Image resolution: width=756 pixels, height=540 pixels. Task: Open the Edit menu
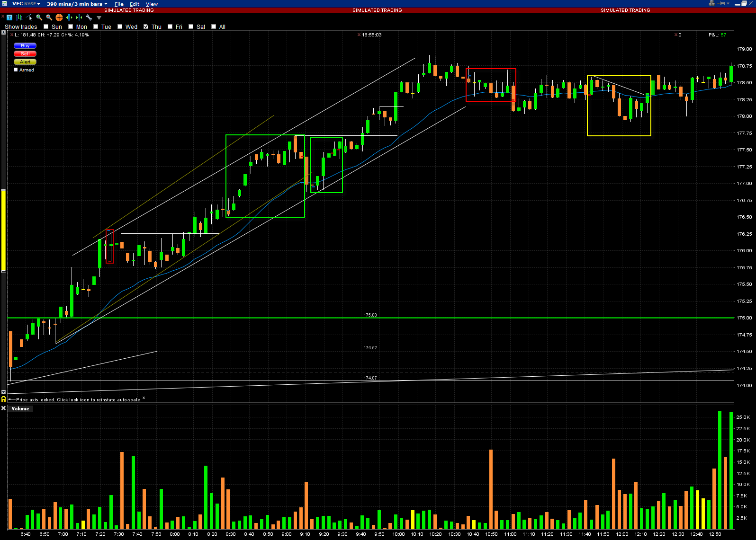tap(135, 4)
